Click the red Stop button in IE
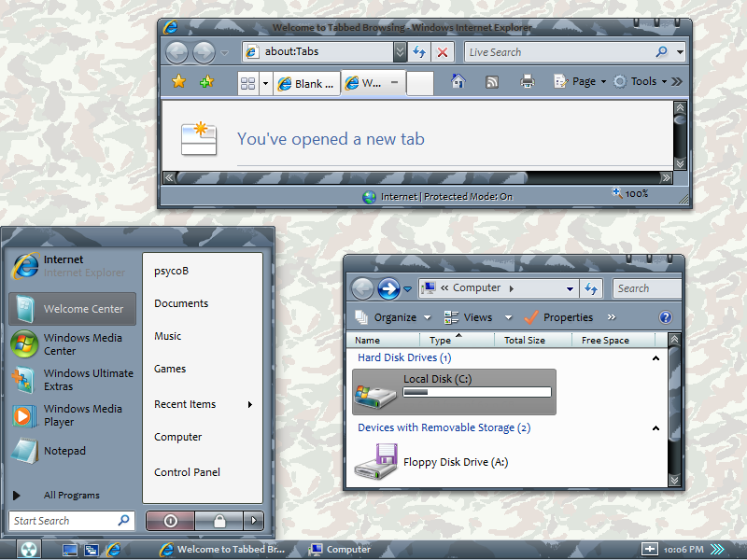The height and width of the screenshot is (560, 747). 443,52
